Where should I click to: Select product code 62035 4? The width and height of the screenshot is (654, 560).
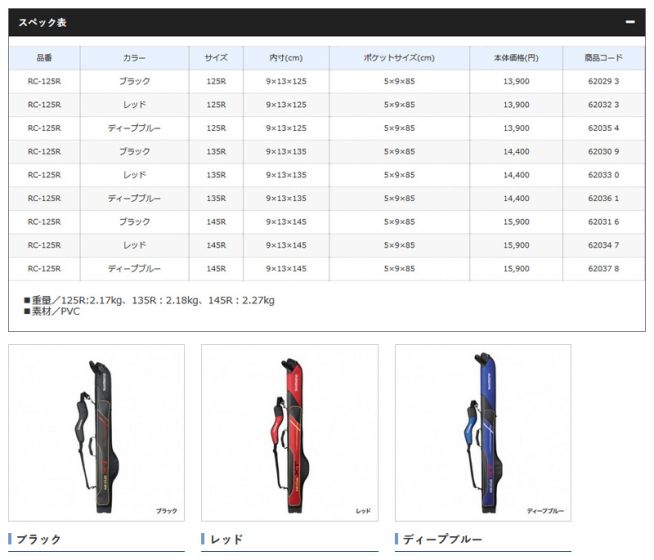pos(604,128)
